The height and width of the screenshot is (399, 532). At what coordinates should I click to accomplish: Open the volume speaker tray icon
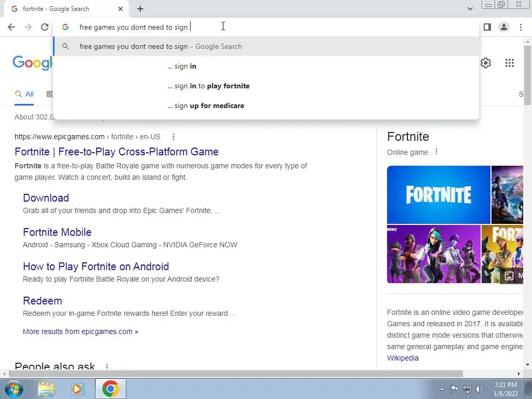[x=480, y=389]
